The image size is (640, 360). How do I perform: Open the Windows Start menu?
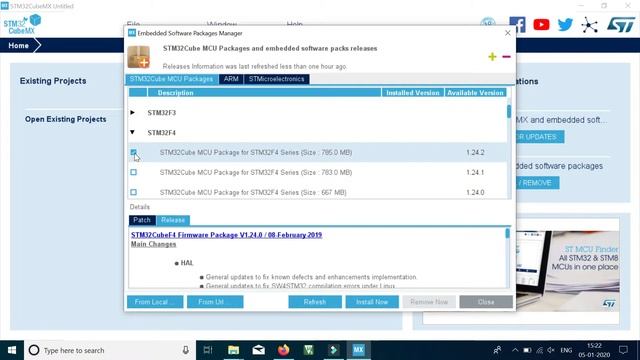12,350
